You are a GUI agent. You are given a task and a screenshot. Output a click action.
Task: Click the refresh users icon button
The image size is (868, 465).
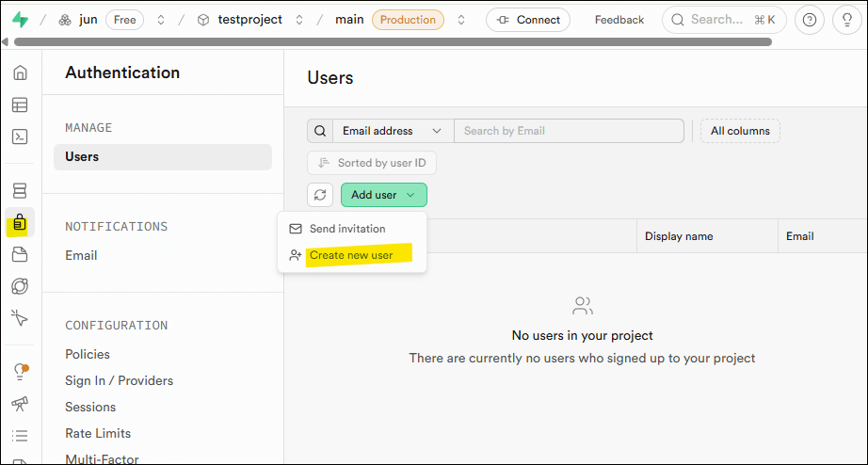[320, 195]
